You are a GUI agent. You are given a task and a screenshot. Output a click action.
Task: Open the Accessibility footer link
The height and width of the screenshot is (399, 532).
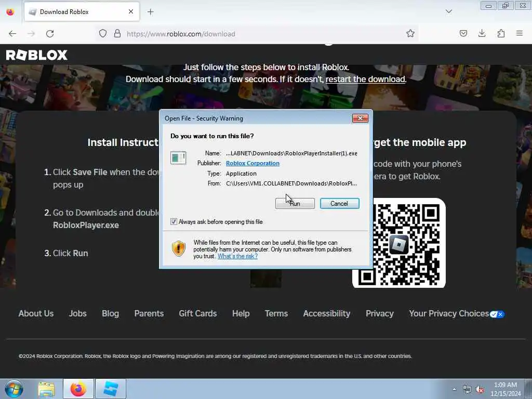[327, 313]
